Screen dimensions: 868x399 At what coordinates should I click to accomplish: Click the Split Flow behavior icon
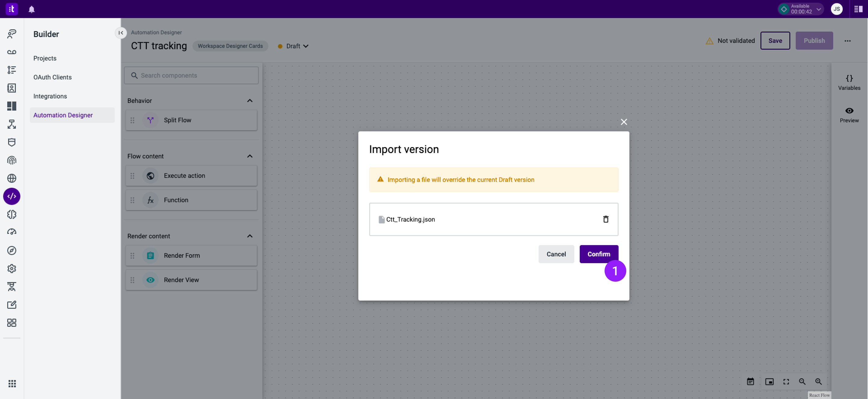click(x=151, y=120)
